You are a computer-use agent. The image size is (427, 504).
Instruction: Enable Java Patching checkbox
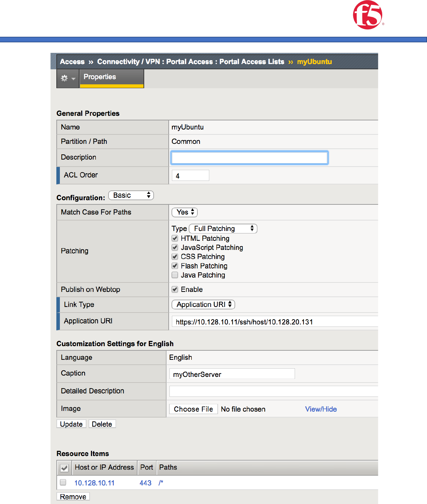tap(175, 275)
